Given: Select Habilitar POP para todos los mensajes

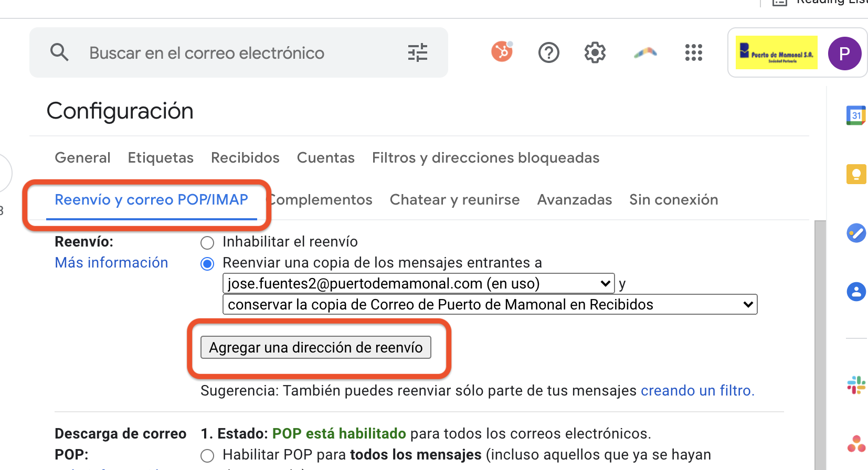Looking at the screenshot, I should click(207, 455).
